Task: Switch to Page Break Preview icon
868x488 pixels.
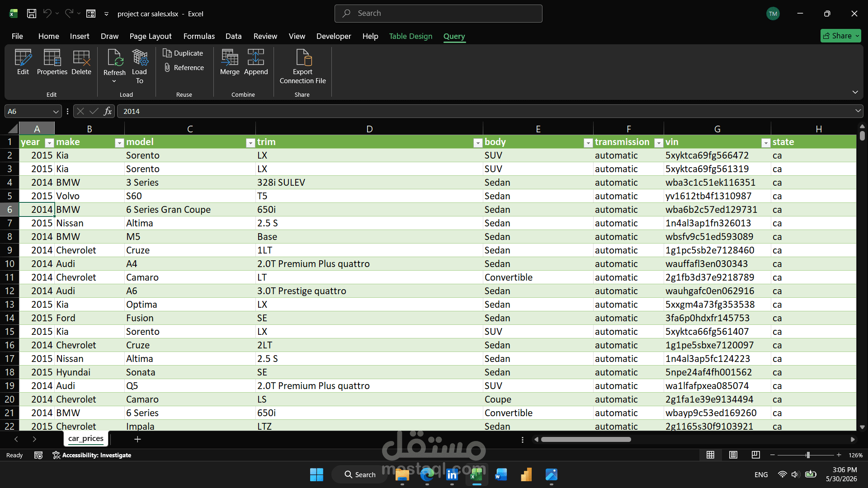Action: [756, 455]
